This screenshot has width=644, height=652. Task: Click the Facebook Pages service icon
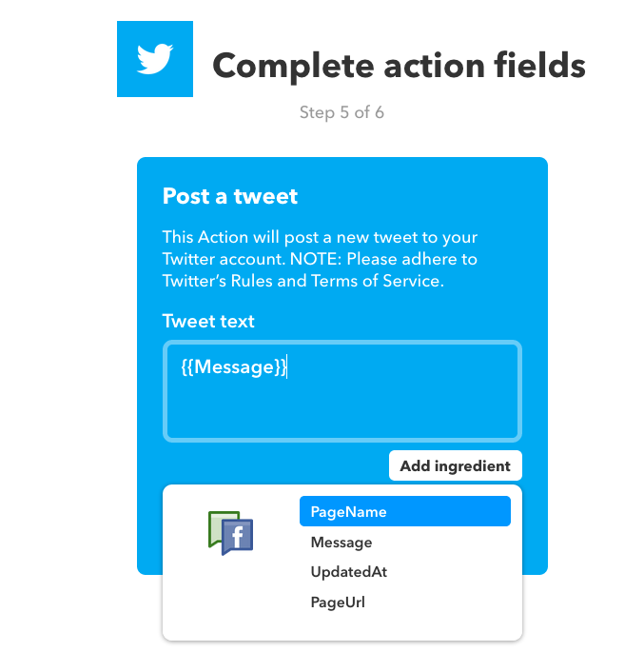(x=230, y=533)
